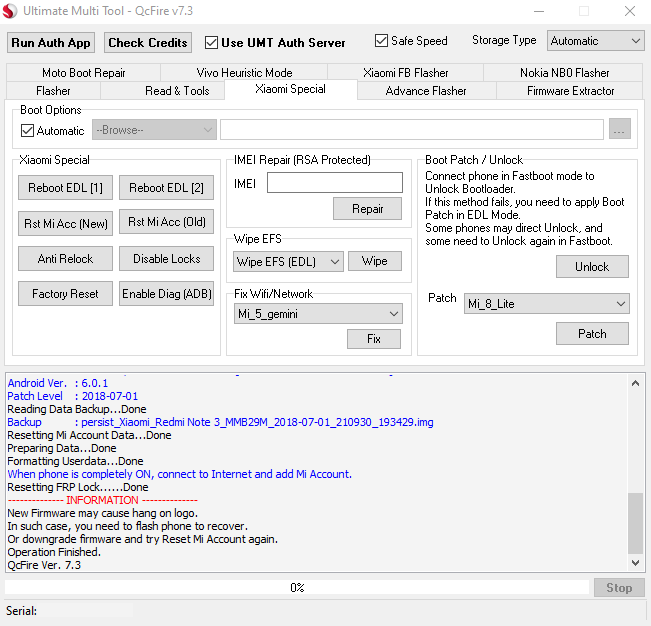651x626 pixels.
Task: Open the Mi_8_Lite Patch dropdown
Action: 546,303
